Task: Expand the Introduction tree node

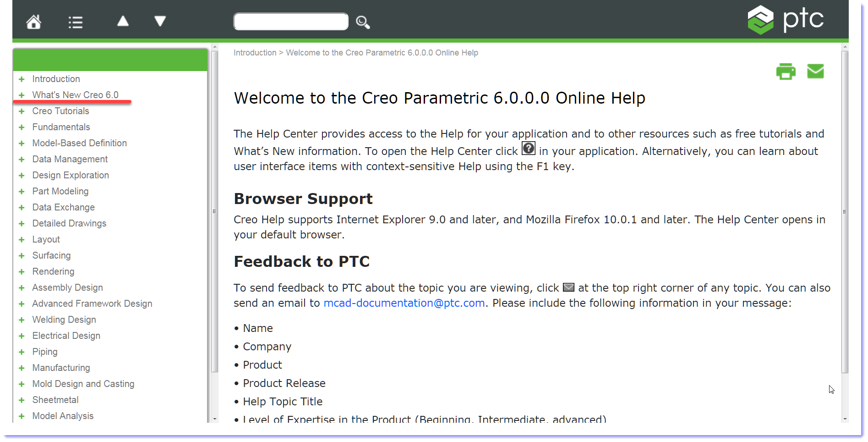Action: [22, 79]
